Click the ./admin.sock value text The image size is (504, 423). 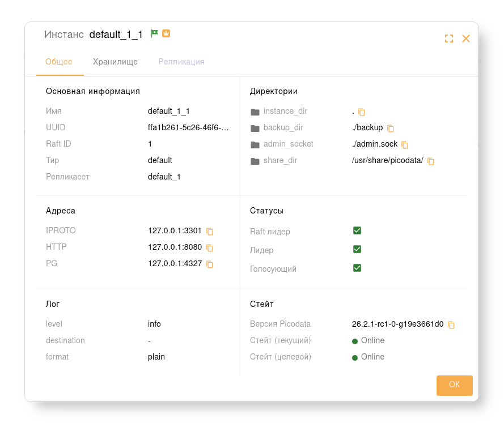click(375, 144)
